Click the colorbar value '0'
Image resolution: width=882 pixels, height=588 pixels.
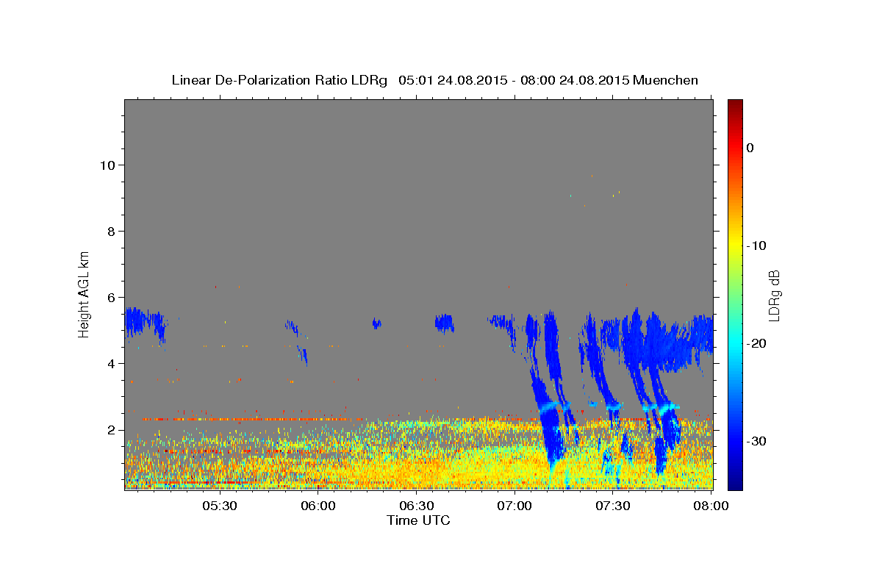coord(750,148)
